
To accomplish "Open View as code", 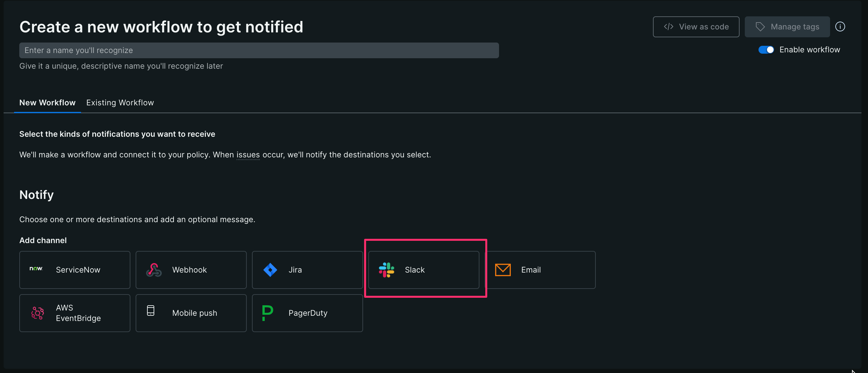I will (x=696, y=27).
